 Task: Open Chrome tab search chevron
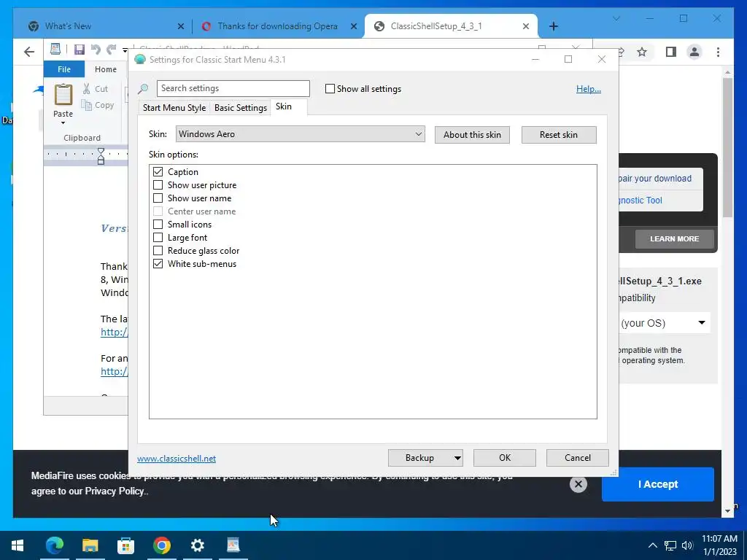(x=616, y=18)
